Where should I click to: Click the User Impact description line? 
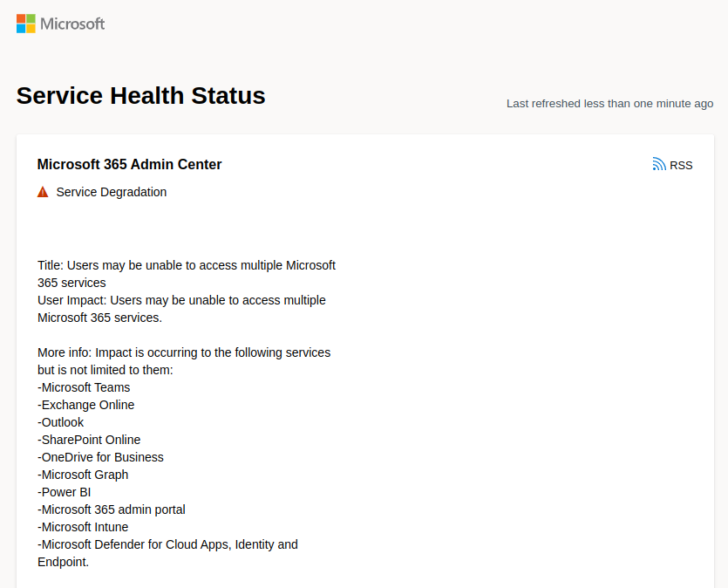click(181, 309)
